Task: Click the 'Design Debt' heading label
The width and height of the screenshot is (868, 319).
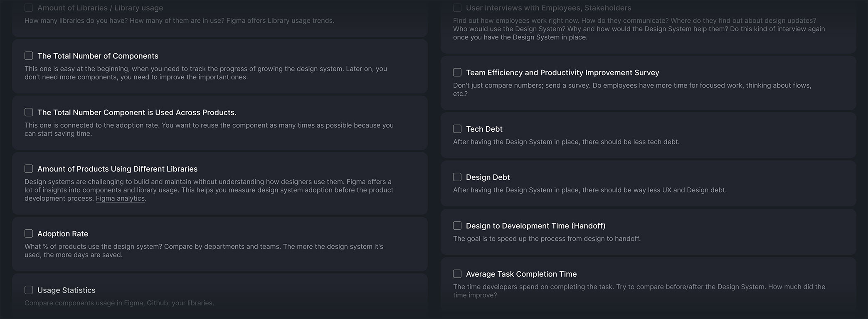Action: pos(488,177)
